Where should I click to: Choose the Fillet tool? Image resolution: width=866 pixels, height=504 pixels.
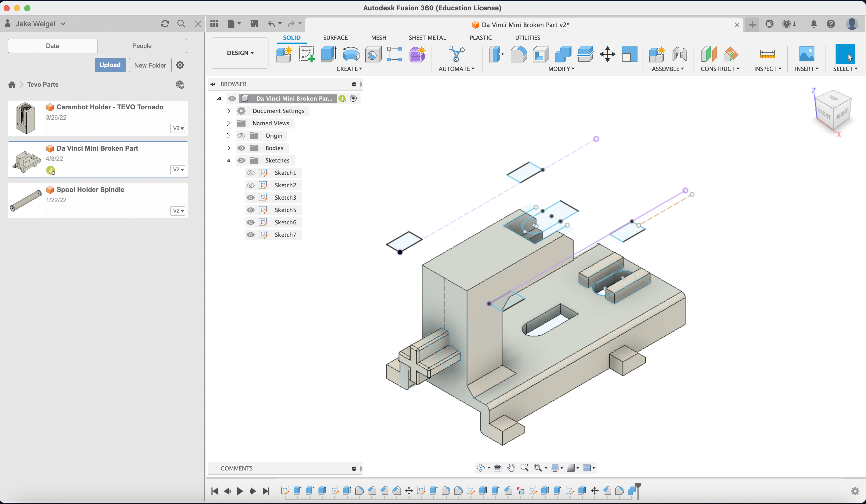519,54
